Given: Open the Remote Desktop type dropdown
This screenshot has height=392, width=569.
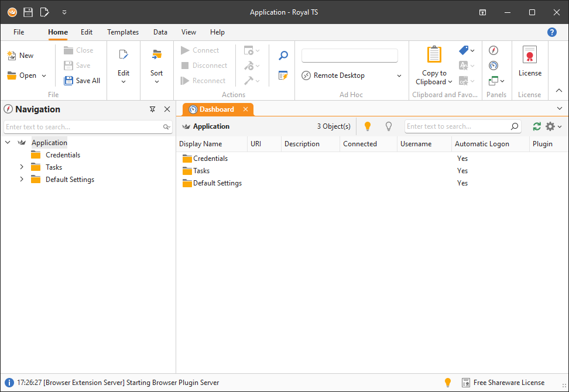Looking at the screenshot, I should click(x=399, y=75).
